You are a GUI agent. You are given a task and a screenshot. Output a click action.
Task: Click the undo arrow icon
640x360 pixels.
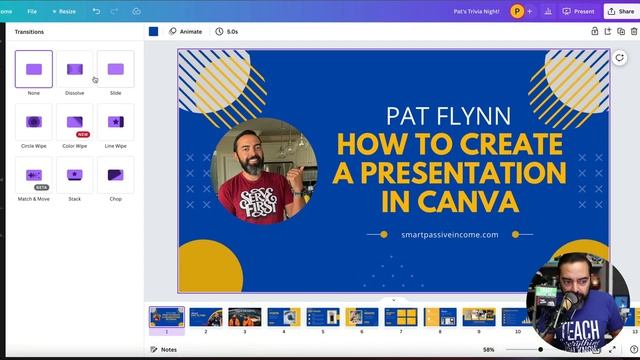[x=96, y=11]
